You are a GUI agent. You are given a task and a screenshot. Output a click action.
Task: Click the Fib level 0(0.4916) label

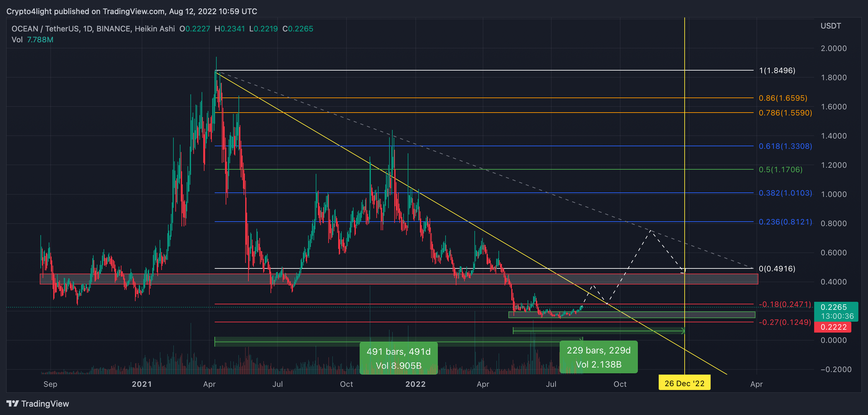(777, 269)
